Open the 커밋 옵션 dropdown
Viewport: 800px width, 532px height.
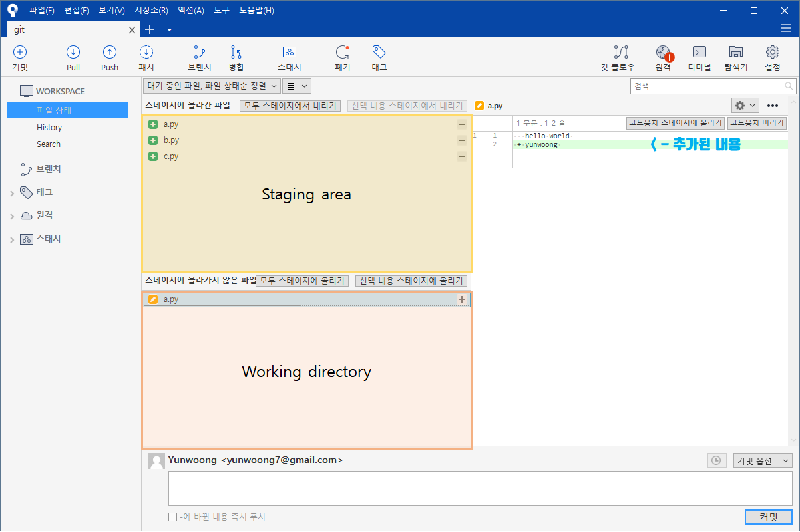point(763,460)
